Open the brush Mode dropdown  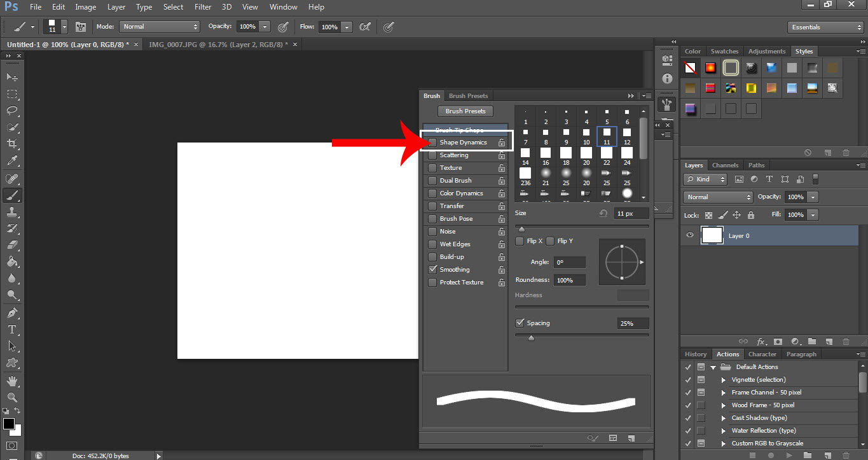[160, 27]
